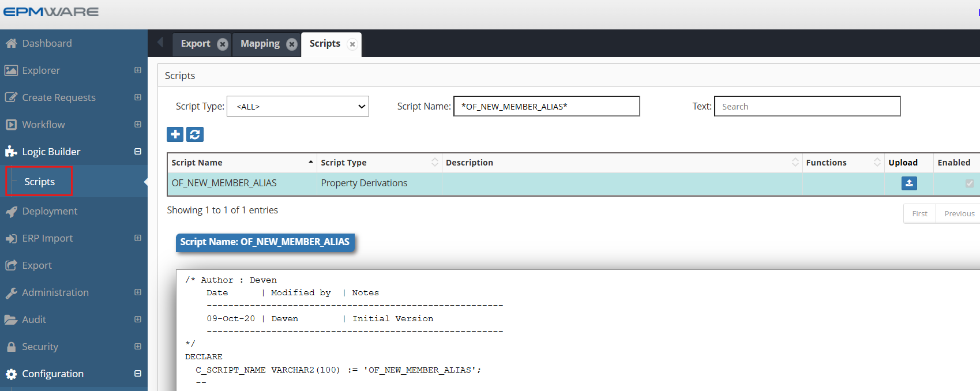980x391 pixels.
Task: Expand the Administration sidebar menu
Action: click(x=137, y=292)
